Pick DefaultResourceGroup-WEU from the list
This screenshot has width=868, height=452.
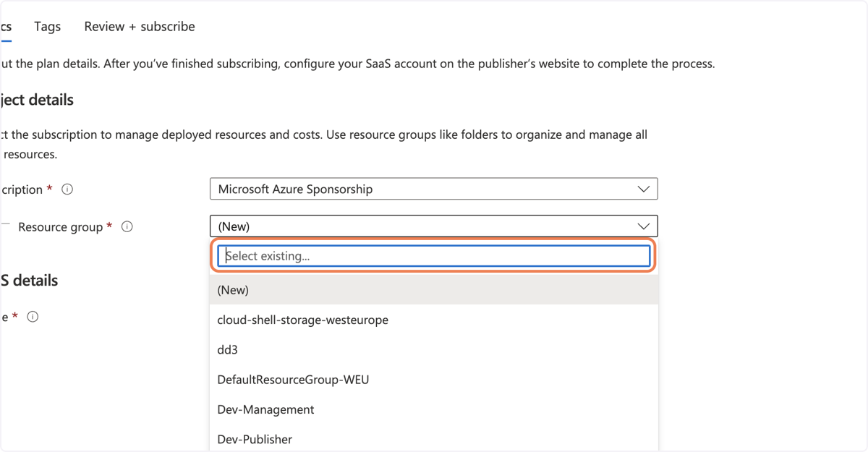(434, 380)
